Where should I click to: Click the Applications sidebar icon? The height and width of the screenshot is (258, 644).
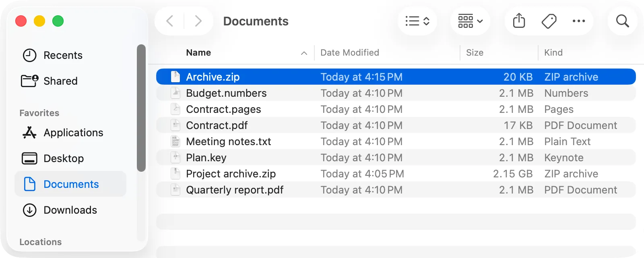coord(29,133)
